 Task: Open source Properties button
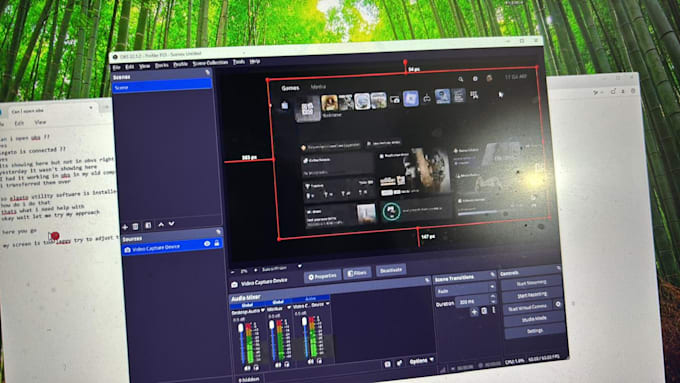point(322,276)
